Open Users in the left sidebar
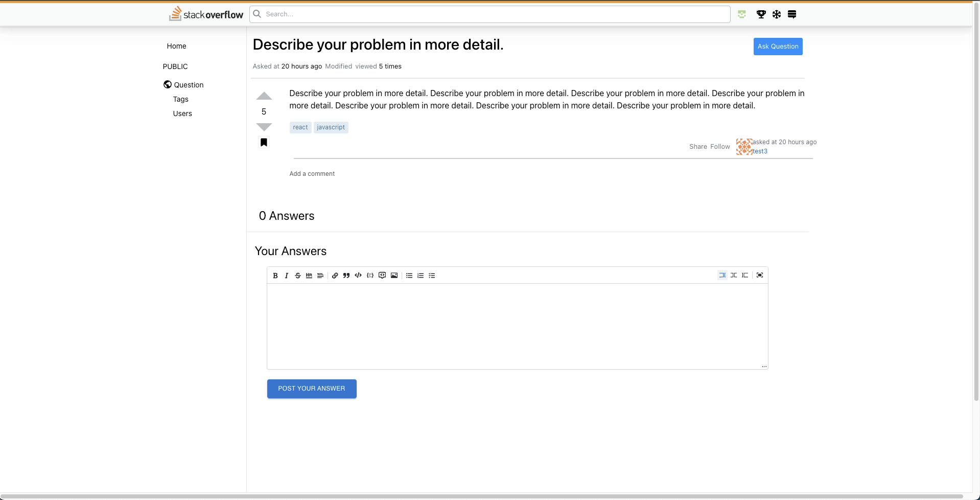Viewport: 980px width, 500px height. coord(182,113)
